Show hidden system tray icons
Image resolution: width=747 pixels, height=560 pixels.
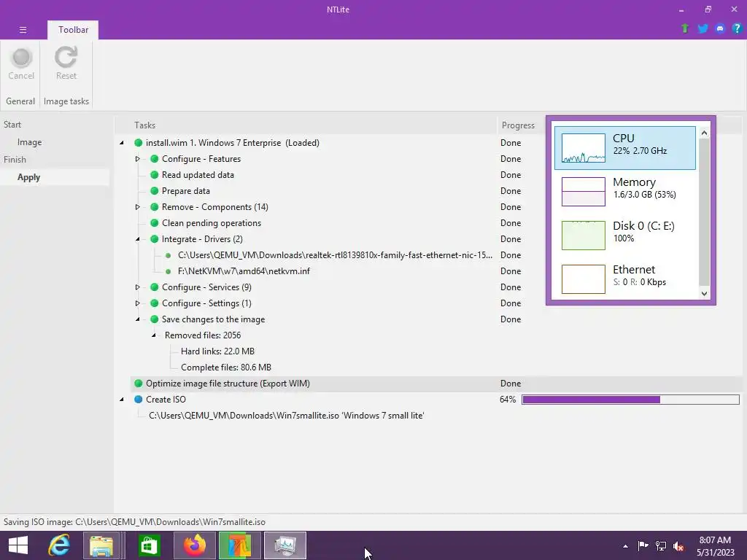[625, 546]
